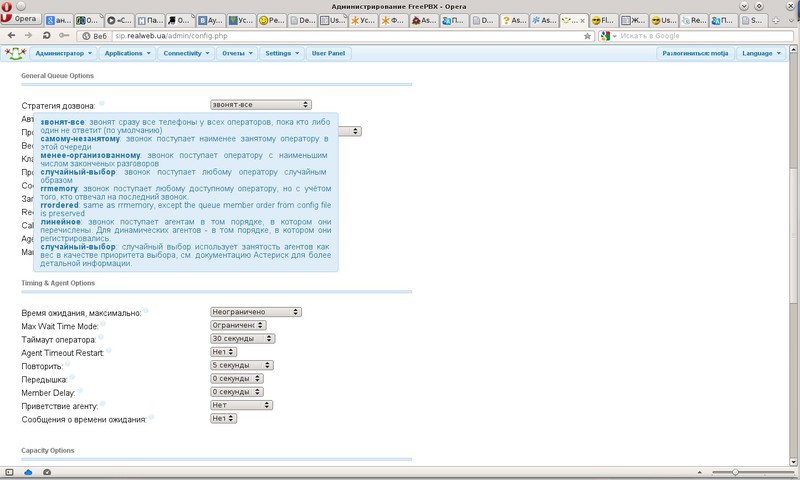800x480 pixels.
Task: Switch to the 'De...' tab
Action: [x=302, y=20]
